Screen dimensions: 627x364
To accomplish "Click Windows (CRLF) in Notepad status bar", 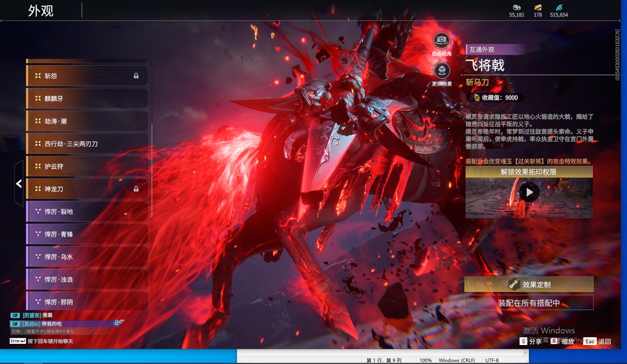I will (457, 360).
